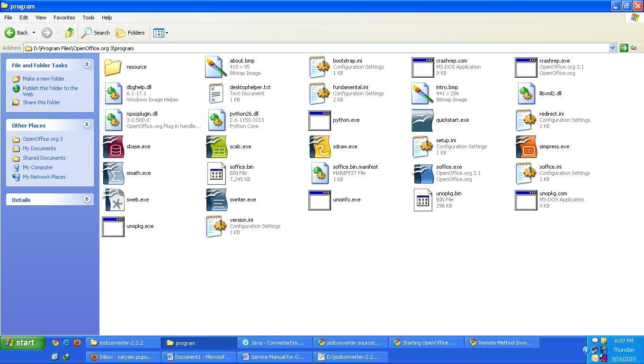Click Share this folder link
This screenshot has width=644, height=364.
coord(41,102)
